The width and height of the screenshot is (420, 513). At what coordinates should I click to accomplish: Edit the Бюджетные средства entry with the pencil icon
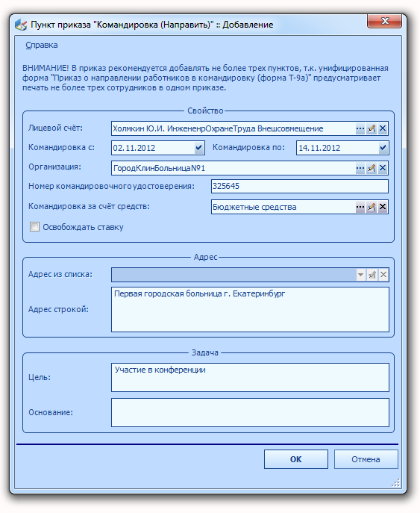point(372,207)
